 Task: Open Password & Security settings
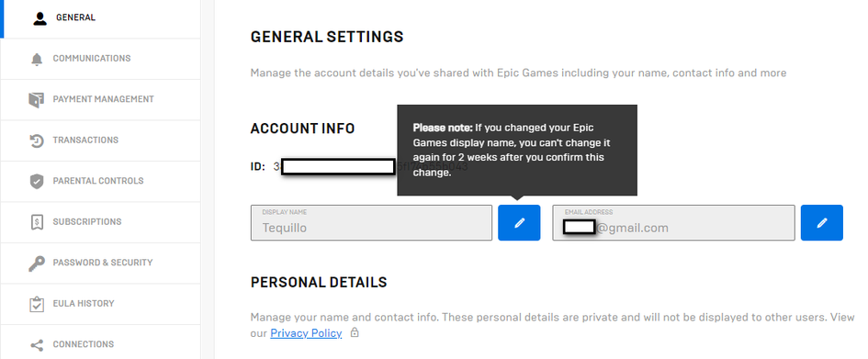pos(100,263)
